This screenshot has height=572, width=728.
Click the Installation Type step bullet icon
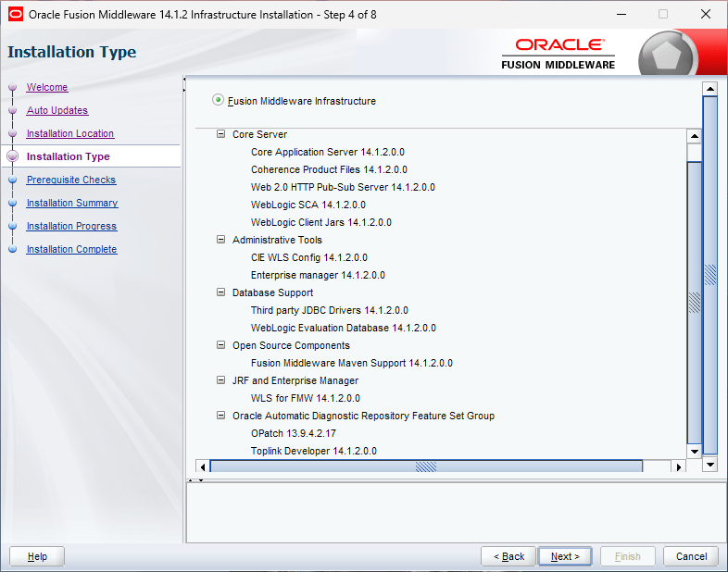[13, 156]
